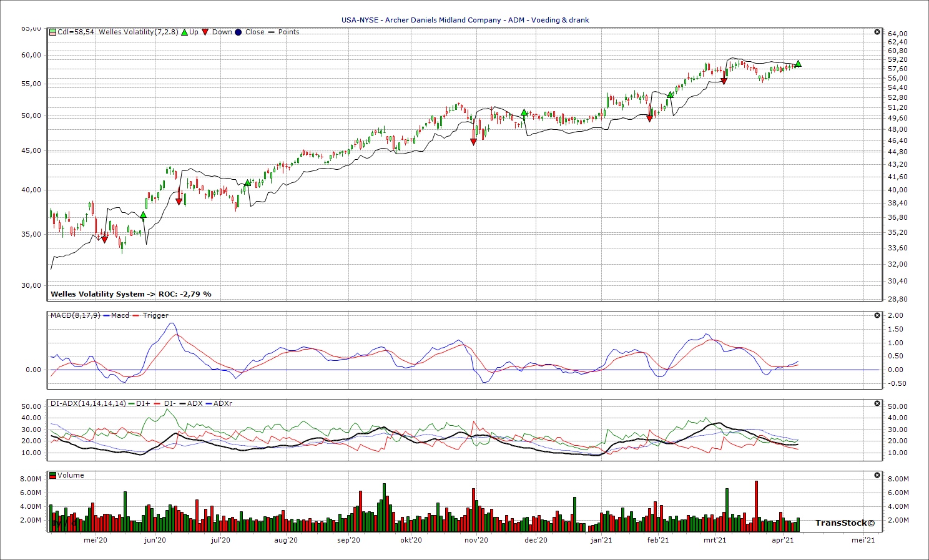Click the mei'21 date axis label
The width and height of the screenshot is (929, 560).
(863, 540)
